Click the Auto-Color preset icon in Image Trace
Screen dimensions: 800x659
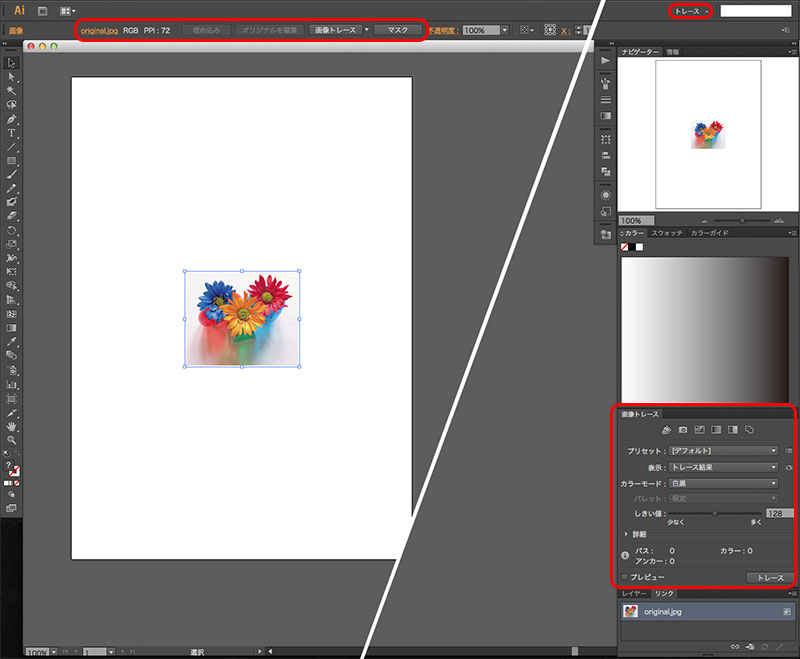pos(663,430)
